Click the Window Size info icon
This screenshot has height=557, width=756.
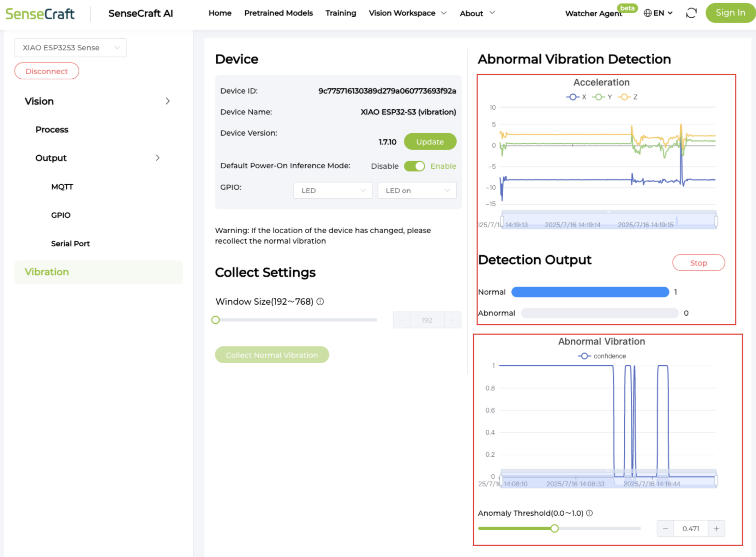tap(320, 301)
